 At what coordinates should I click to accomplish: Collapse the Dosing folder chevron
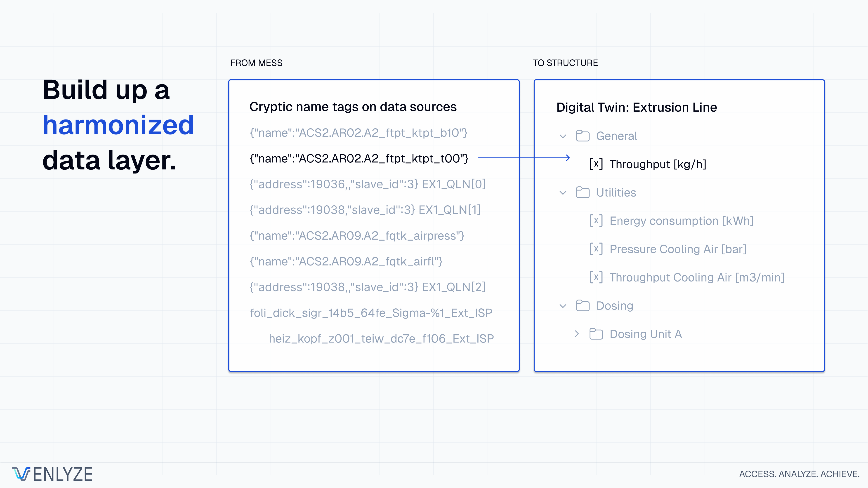tap(563, 306)
